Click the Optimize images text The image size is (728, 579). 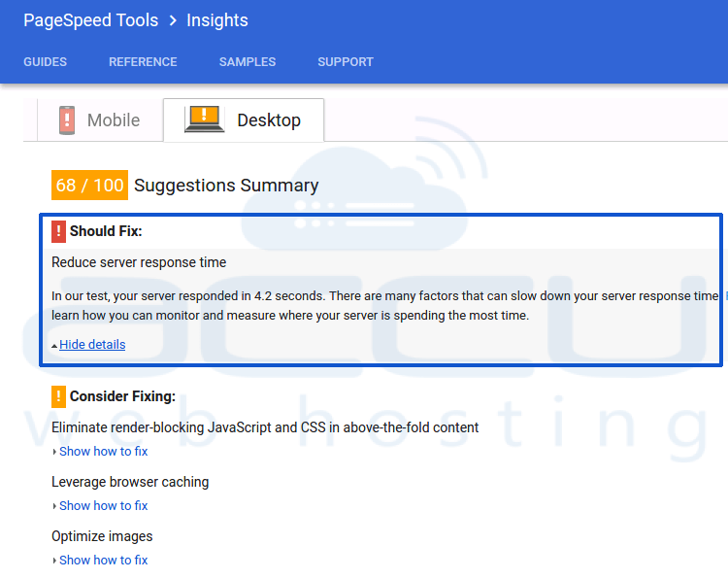tap(102, 536)
